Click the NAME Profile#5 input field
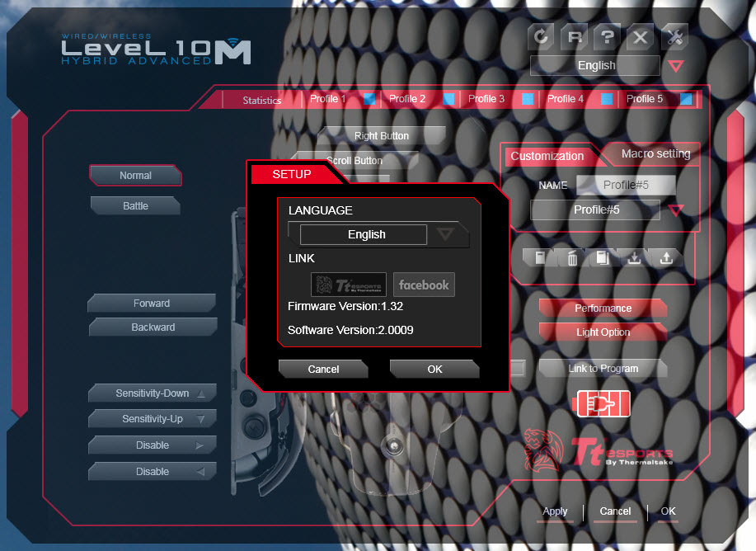The width and height of the screenshot is (756, 551). point(626,186)
